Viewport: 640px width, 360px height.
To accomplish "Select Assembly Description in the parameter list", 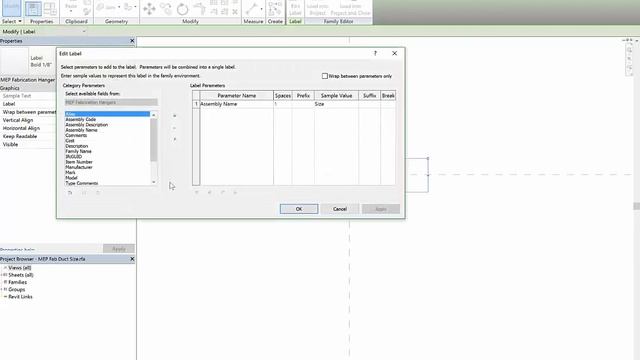I will 87,125.
